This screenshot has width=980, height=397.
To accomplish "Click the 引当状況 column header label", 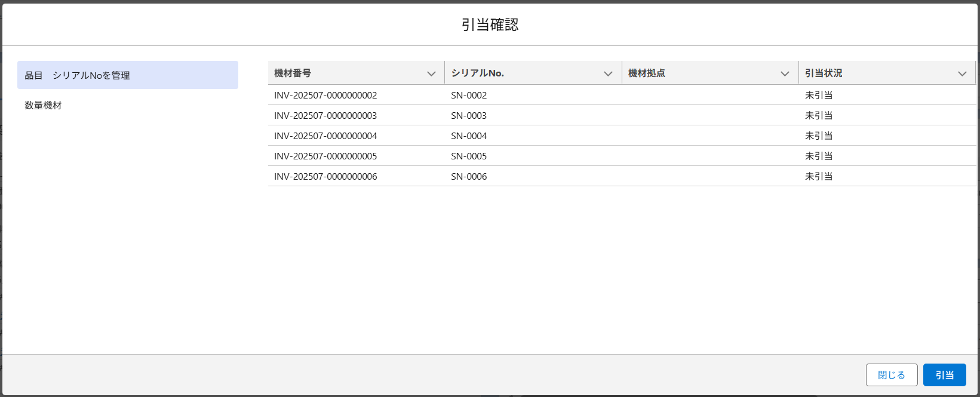I will click(823, 73).
